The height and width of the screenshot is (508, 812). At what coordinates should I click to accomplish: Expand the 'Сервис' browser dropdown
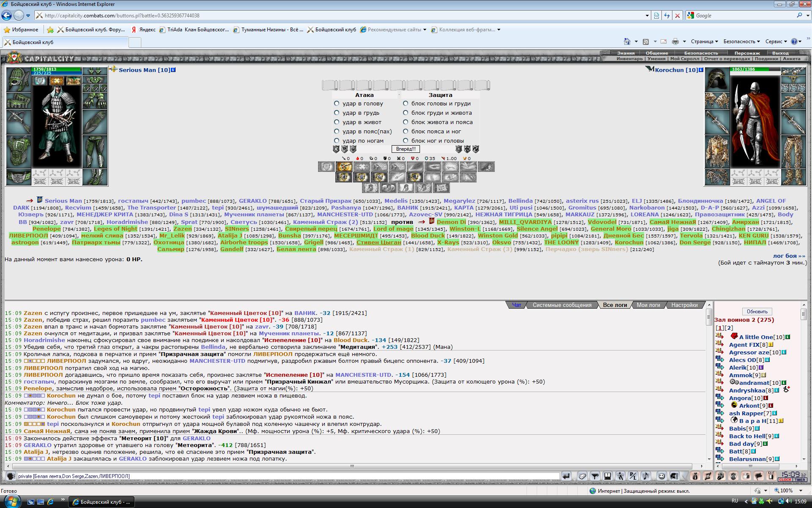(x=776, y=41)
